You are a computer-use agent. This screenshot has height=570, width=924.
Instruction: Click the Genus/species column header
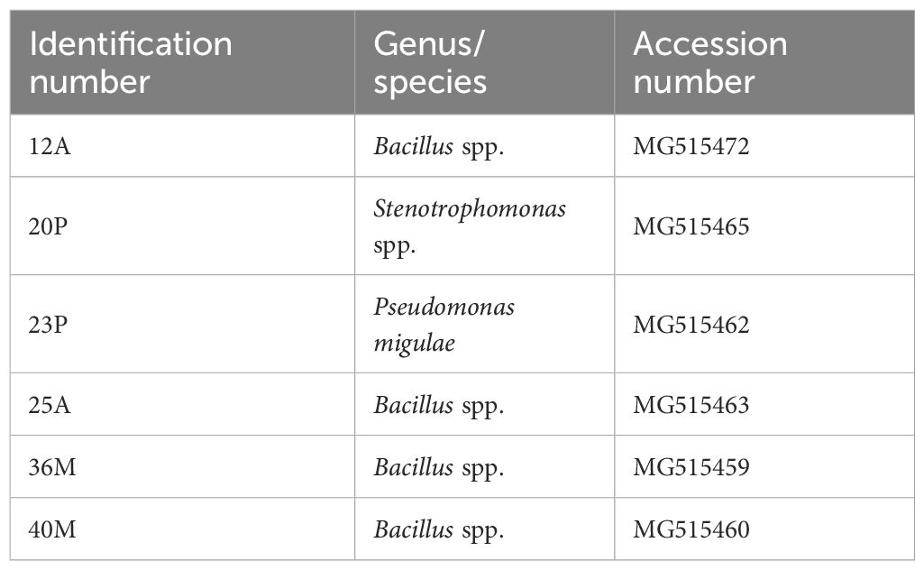pos(431,63)
